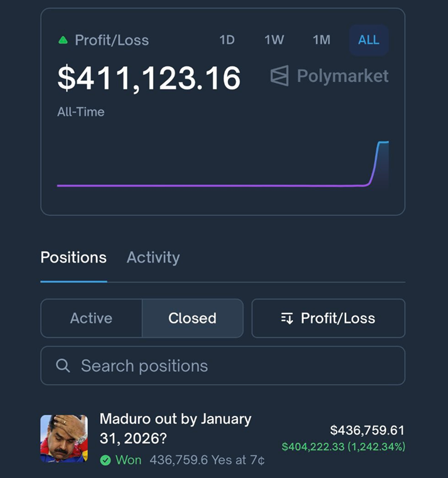Click the Polymarket logo icon
Screen dimensions: 448x478
pos(280,76)
